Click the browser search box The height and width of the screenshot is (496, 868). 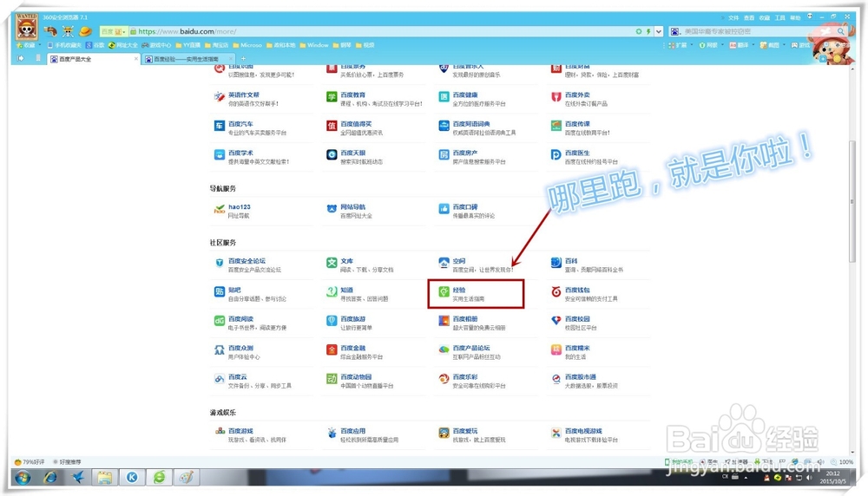coord(759,31)
